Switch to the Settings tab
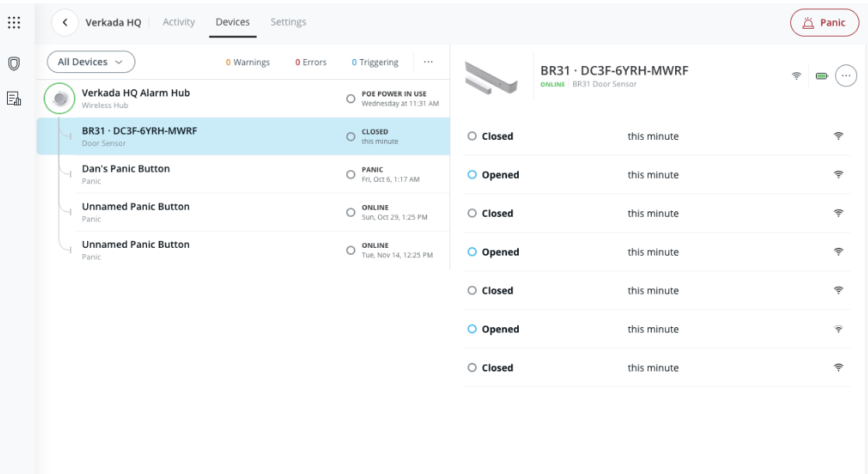 [x=288, y=23]
